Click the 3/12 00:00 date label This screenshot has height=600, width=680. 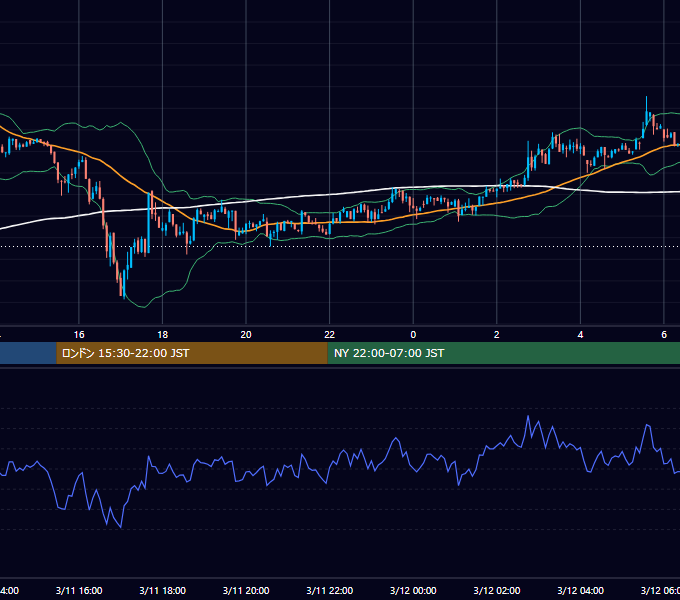pos(413,590)
